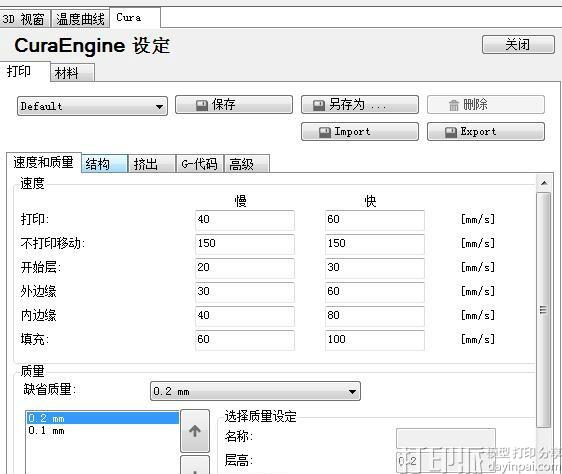Click the fast 填充 speed field
Image resolution: width=562 pixels, height=474 pixels.
coord(375,340)
